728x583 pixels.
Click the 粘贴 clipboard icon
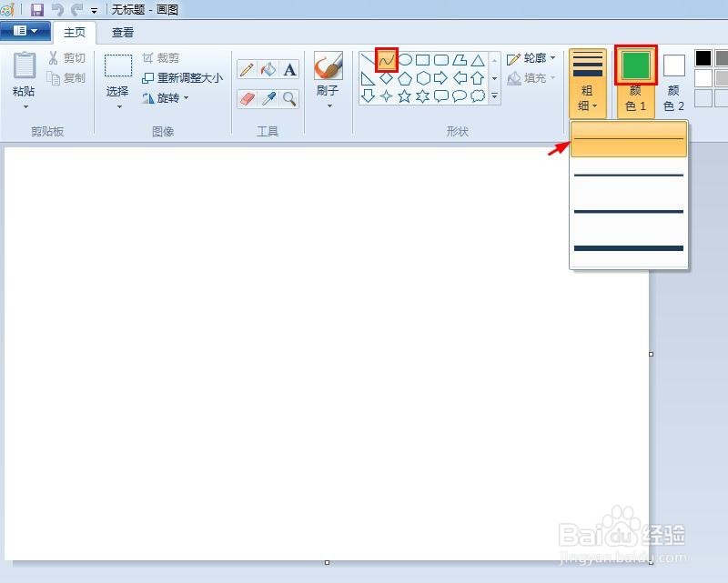click(x=25, y=65)
